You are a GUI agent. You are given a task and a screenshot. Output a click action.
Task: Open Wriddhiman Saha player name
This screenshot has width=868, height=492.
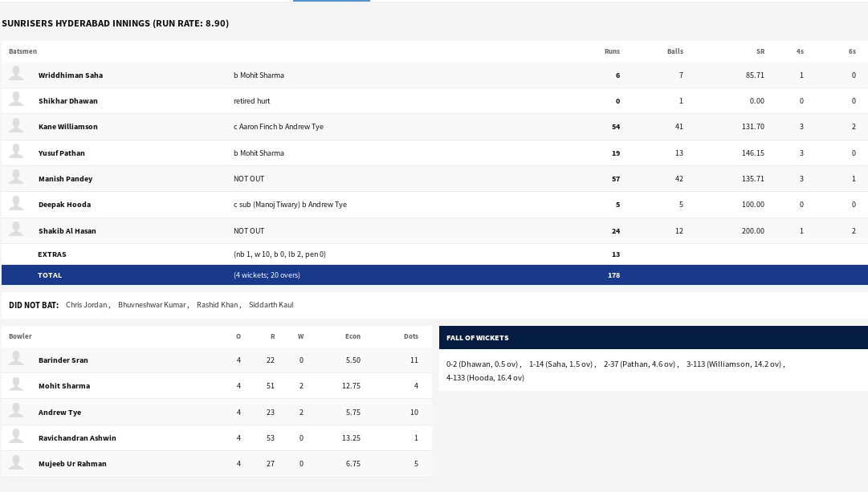71,75
